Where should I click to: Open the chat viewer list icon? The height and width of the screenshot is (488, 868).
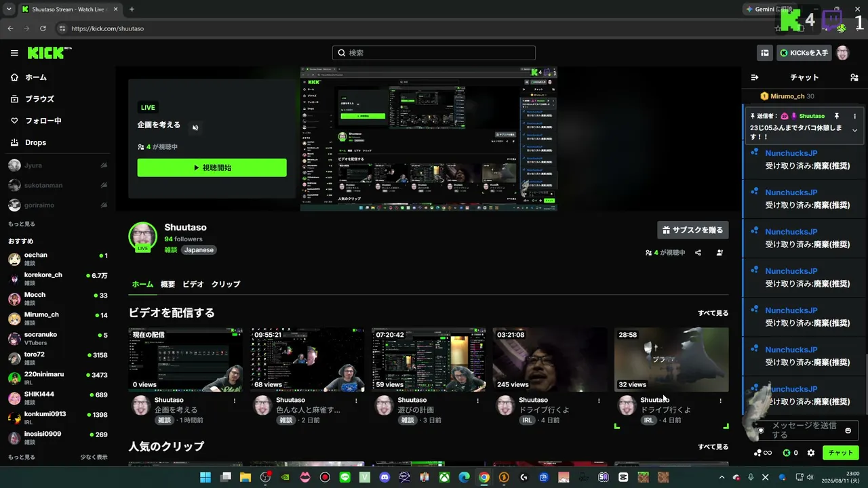click(854, 77)
